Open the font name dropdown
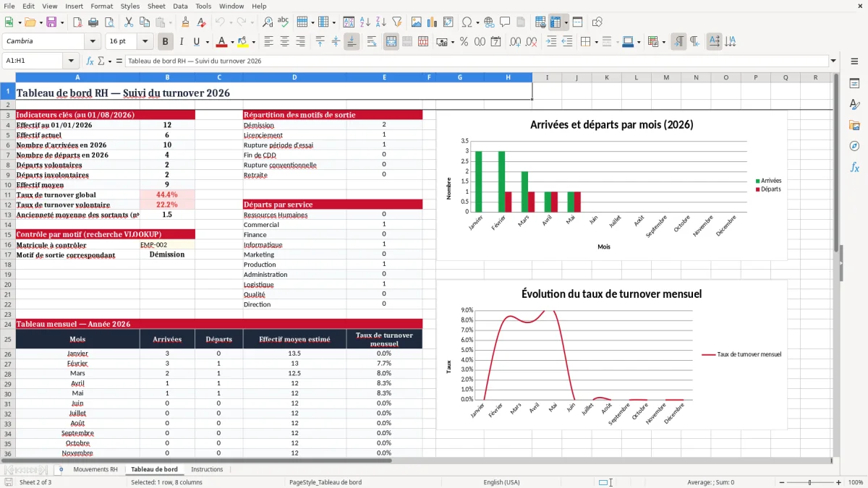This screenshot has height=488, width=868. click(x=92, y=42)
